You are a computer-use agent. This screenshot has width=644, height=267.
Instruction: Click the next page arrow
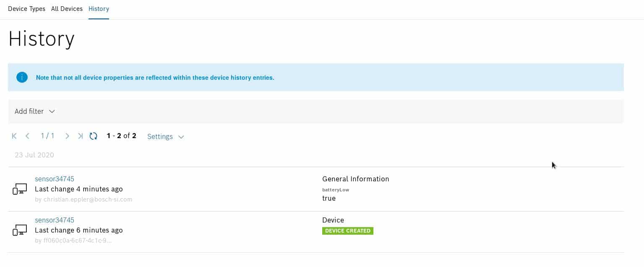[67, 136]
